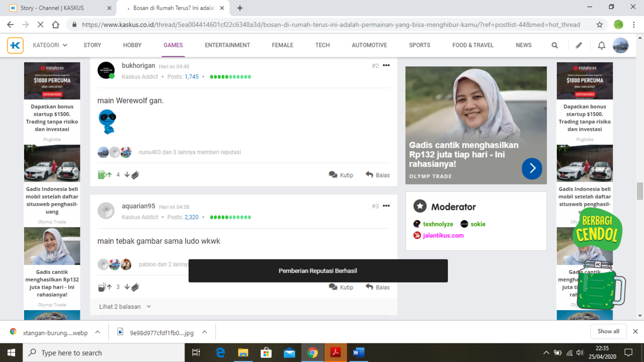
Task: Open the HOBBY menu item
Action: [x=132, y=45]
